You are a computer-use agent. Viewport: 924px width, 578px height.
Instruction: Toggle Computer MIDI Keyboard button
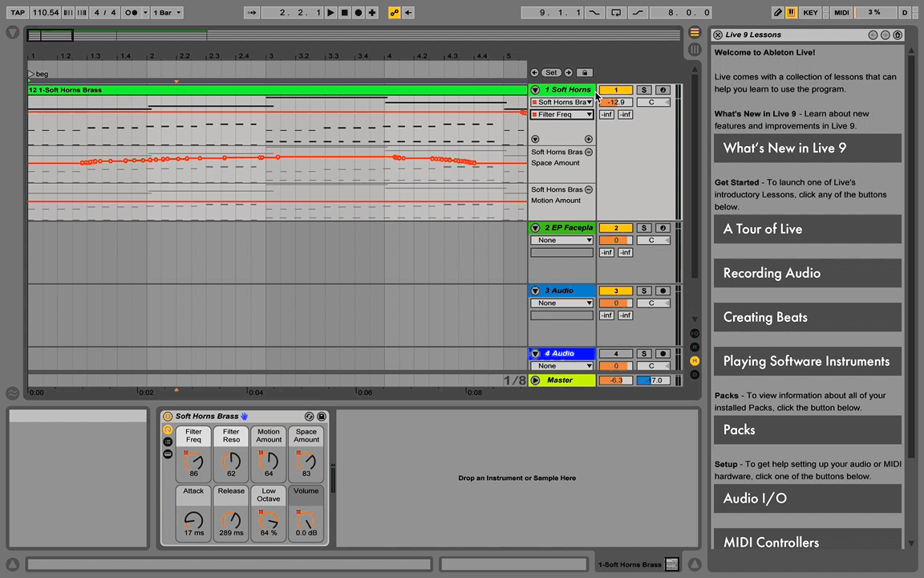(791, 12)
